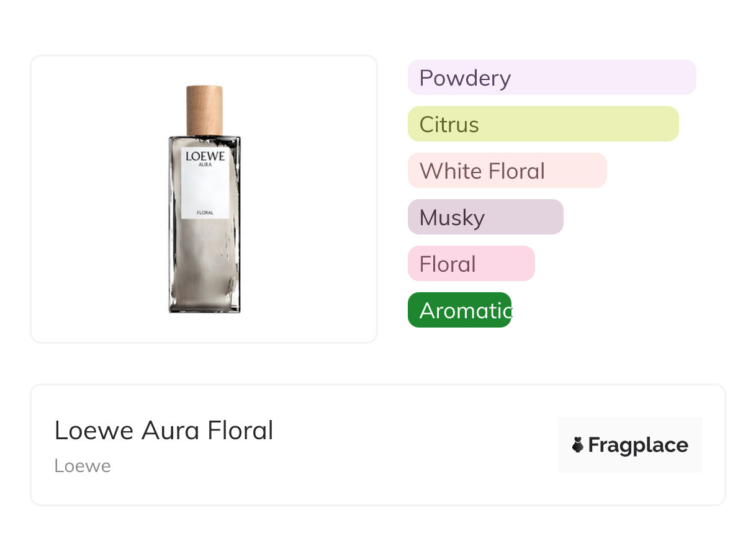The image size is (756, 536).
Task: Select the yellow-green Citrus accord bar
Action: 542,124
